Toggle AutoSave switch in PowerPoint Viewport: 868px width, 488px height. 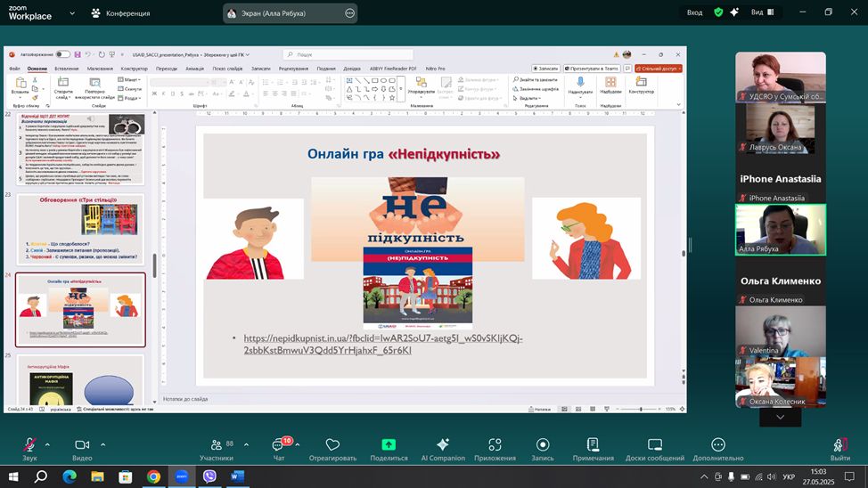[62, 54]
